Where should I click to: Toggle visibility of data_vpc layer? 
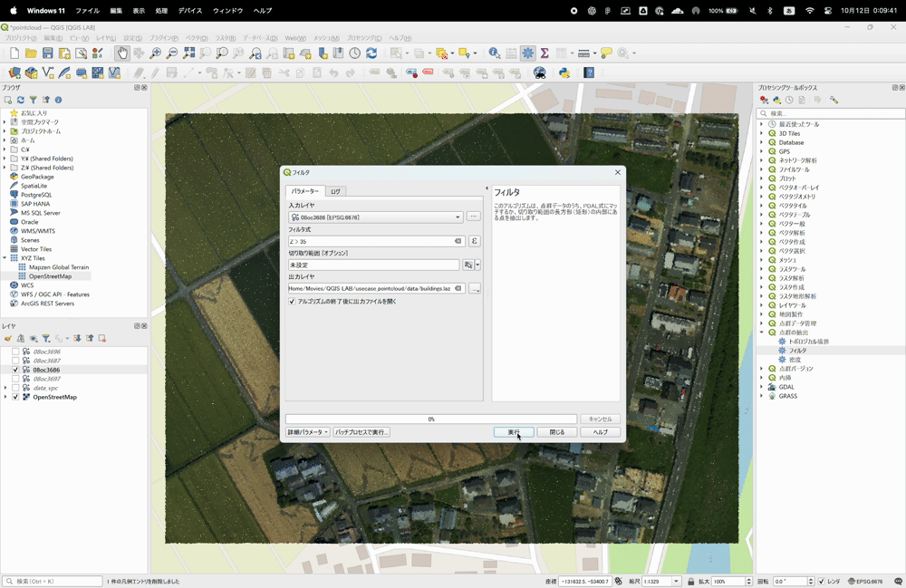(15, 388)
